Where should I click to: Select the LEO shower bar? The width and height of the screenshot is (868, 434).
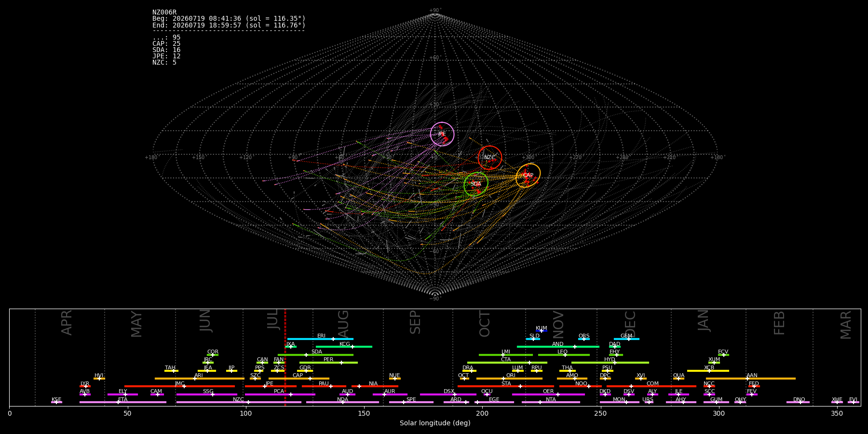pyautogui.click(x=564, y=355)
